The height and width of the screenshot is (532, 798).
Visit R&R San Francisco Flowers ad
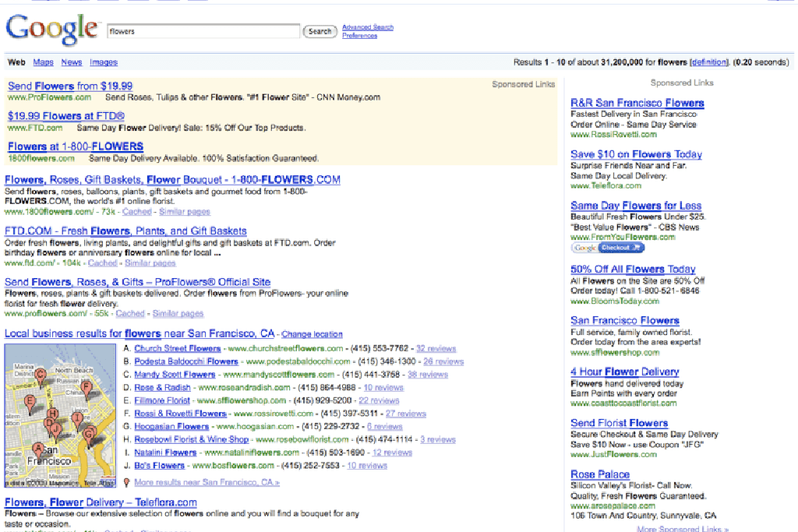tap(637, 103)
